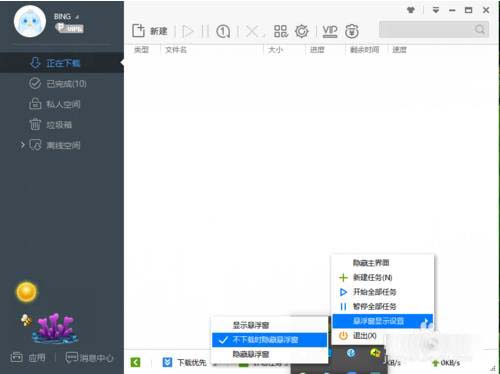Click the 新建 new task button
The width and height of the screenshot is (500, 374).
pyautogui.click(x=149, y=31)
